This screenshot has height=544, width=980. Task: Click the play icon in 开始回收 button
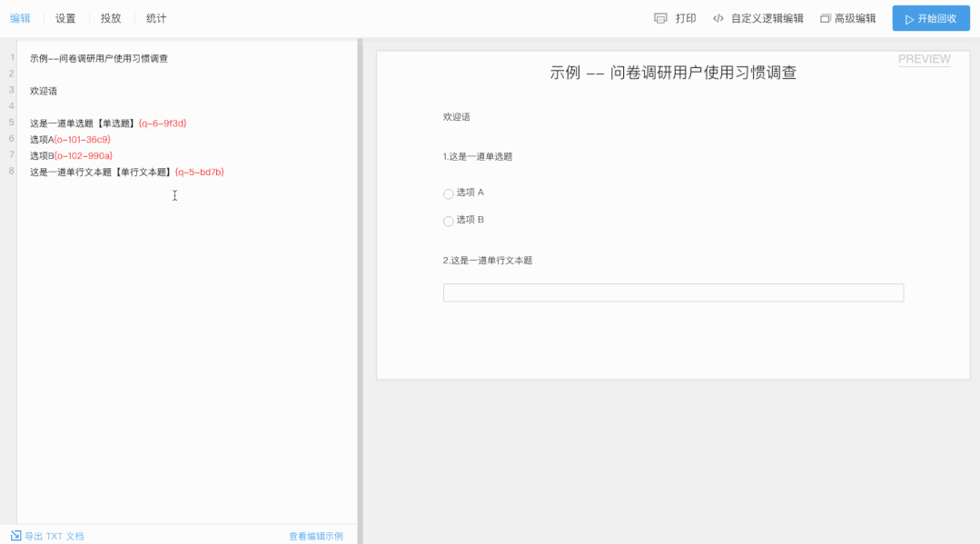point(909,19)
